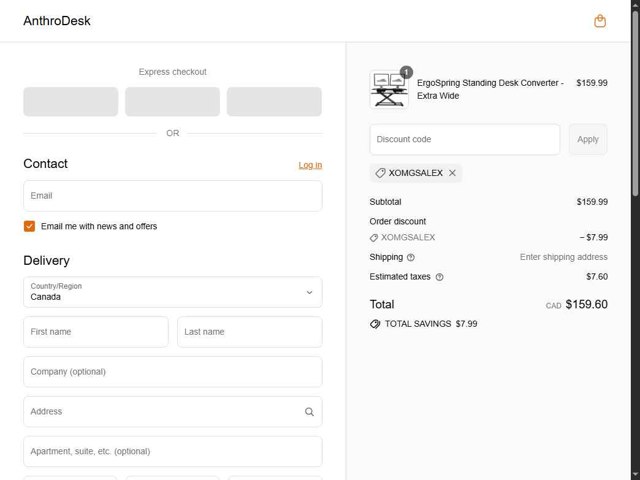Screen dimensions: 640x480
Task: Click the Apply discount button
Action: pos(588,140)
